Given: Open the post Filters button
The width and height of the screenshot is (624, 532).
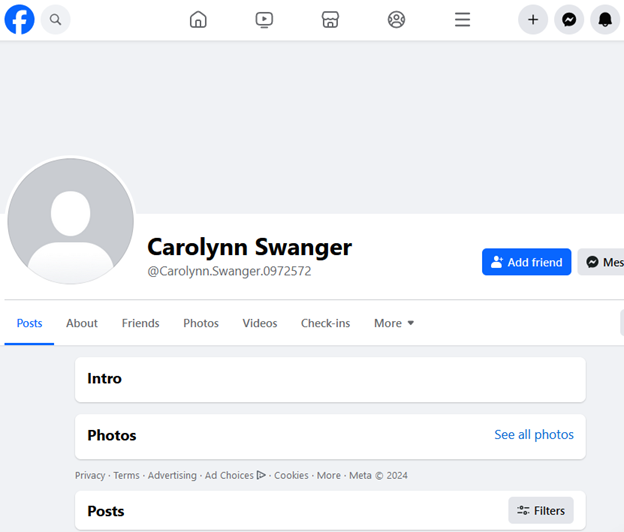Looking at the screenshot, I should pos(541,510).
